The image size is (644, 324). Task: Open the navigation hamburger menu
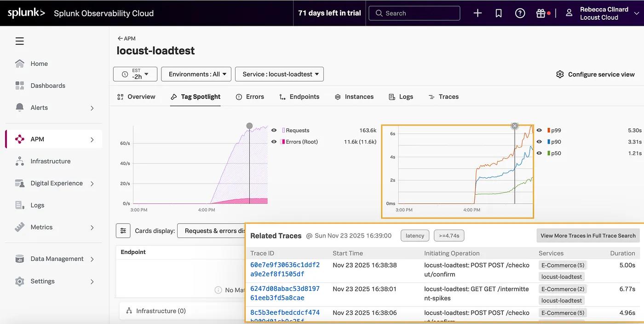click(x=19, y=40)
